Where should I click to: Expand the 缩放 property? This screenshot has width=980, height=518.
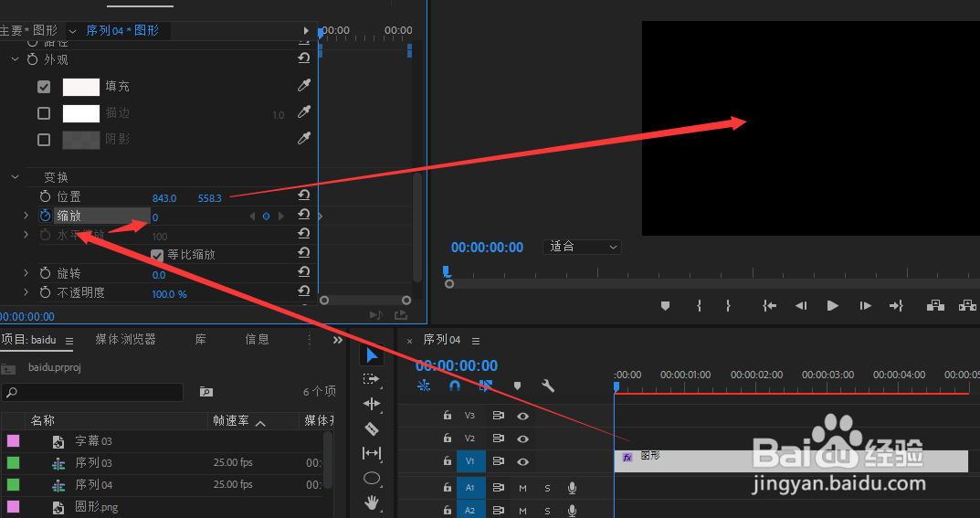coord(26,216)
